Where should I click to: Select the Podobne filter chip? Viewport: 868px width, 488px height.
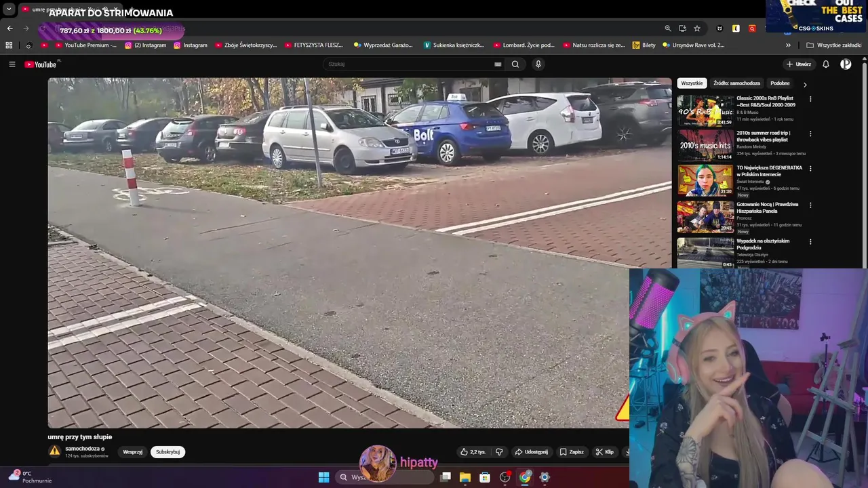pos(780,83)
